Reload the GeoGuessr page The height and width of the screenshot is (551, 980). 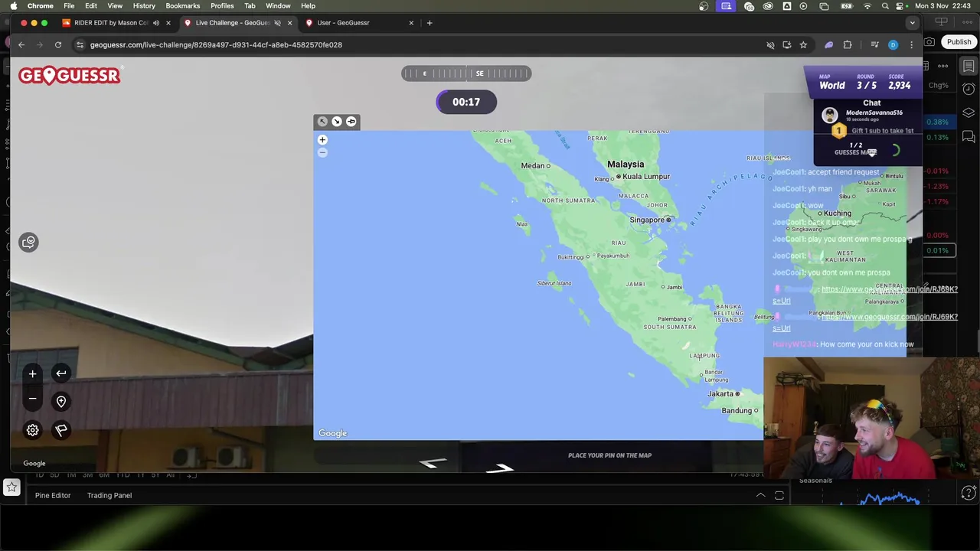pyautogui.click(x=58, y=45)
